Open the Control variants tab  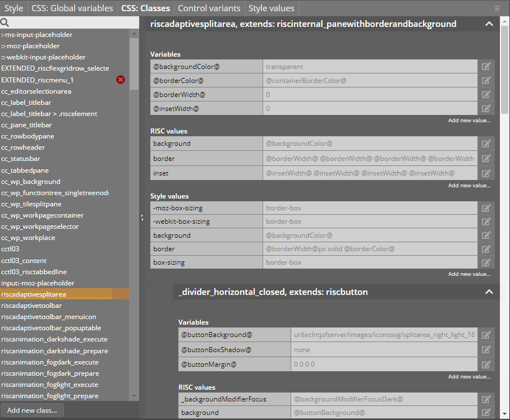click(209, 8)
